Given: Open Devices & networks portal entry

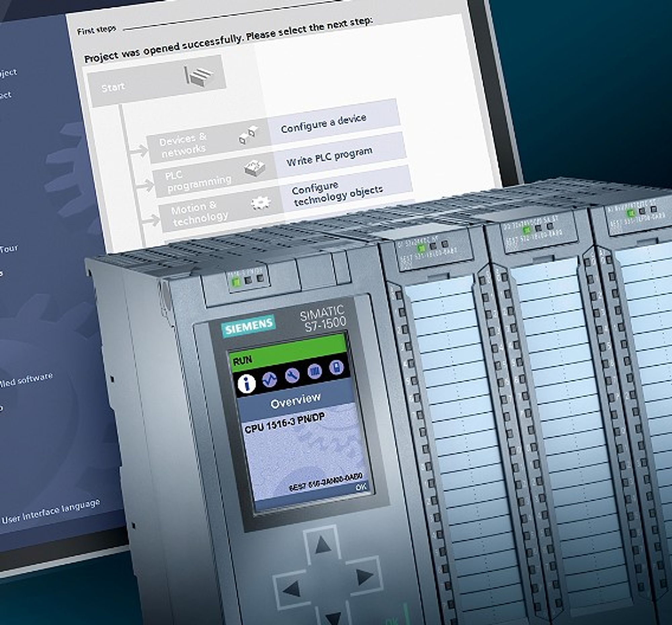Looking at the screenshot, I should click(208, 141).
